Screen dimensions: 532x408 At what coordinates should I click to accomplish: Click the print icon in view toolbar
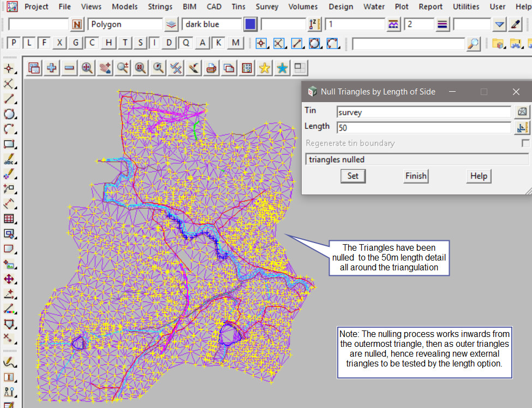pos(212,68)
